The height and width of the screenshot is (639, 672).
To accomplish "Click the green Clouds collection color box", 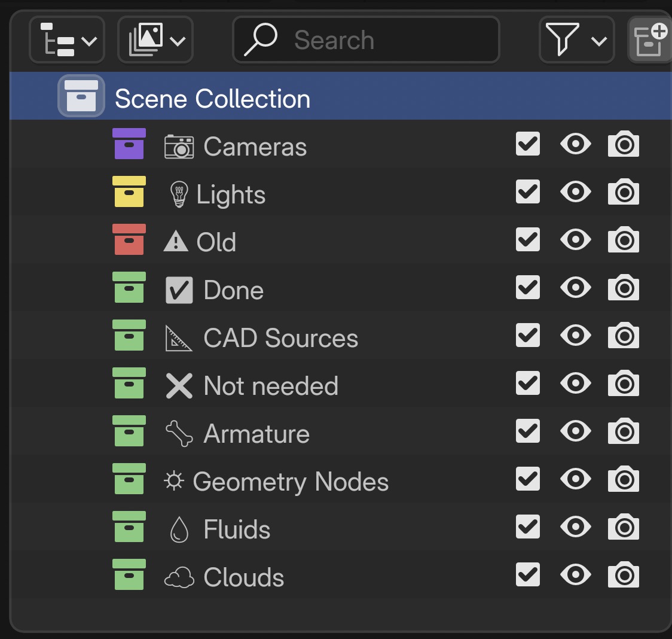I will click(x=129, y=575).
